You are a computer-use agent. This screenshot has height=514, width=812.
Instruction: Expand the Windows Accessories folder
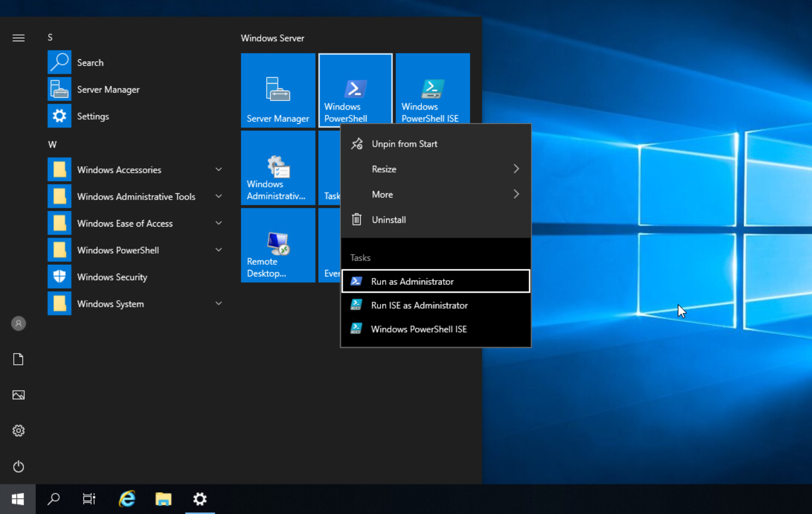pos(136,170)
